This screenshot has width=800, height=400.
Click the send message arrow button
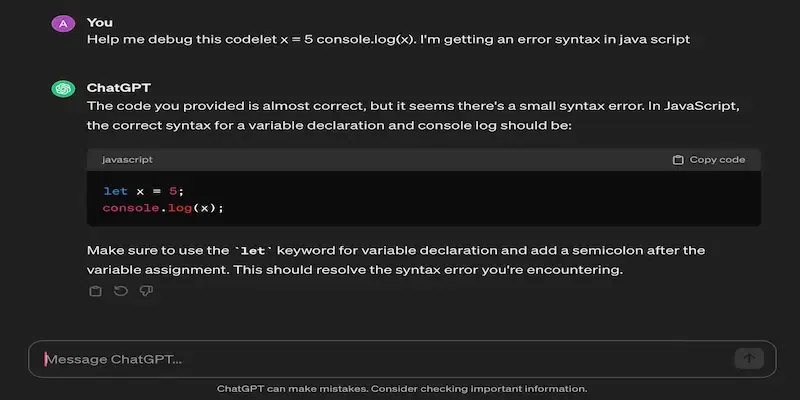[748, 359]
